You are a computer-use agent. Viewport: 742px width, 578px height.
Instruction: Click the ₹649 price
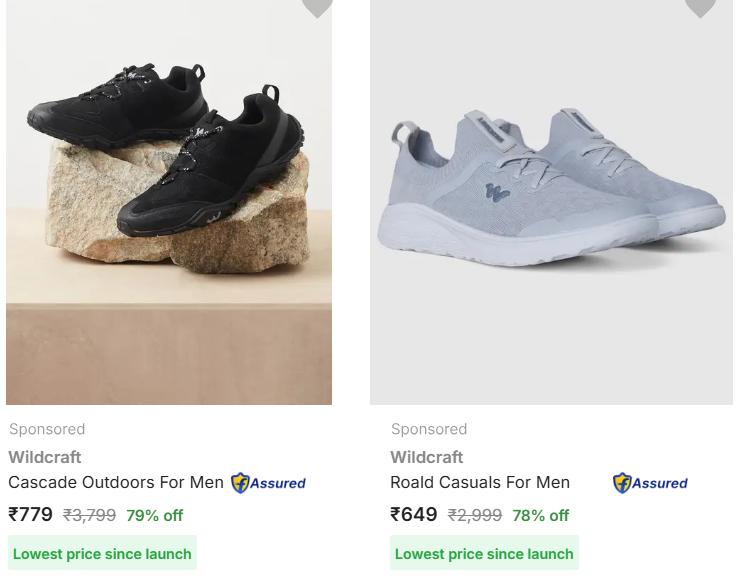(414, 515)
